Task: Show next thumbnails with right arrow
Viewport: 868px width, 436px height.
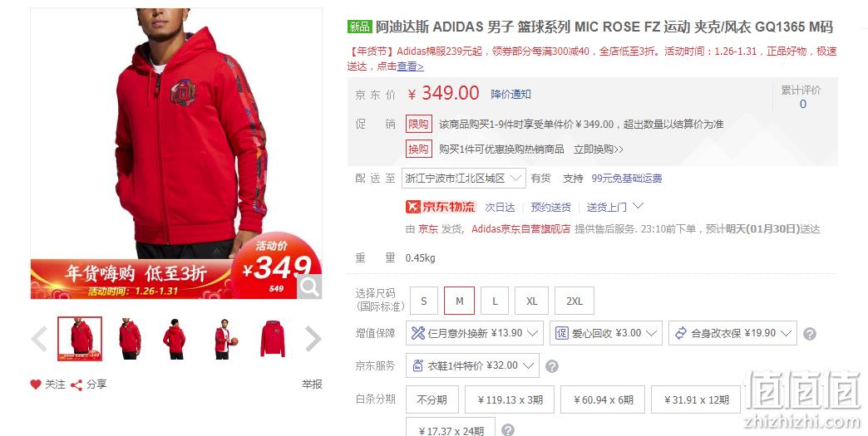Action: click(x=313, y=339)
